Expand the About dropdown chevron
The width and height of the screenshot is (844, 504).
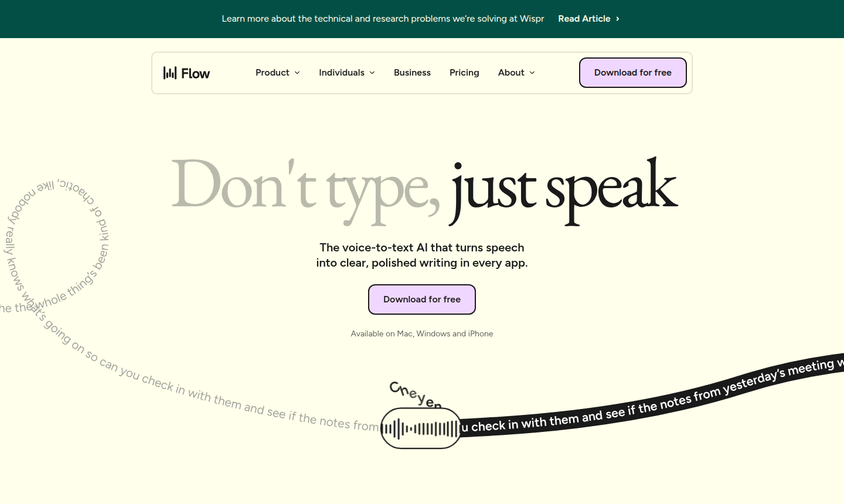[x=532, y=73]
